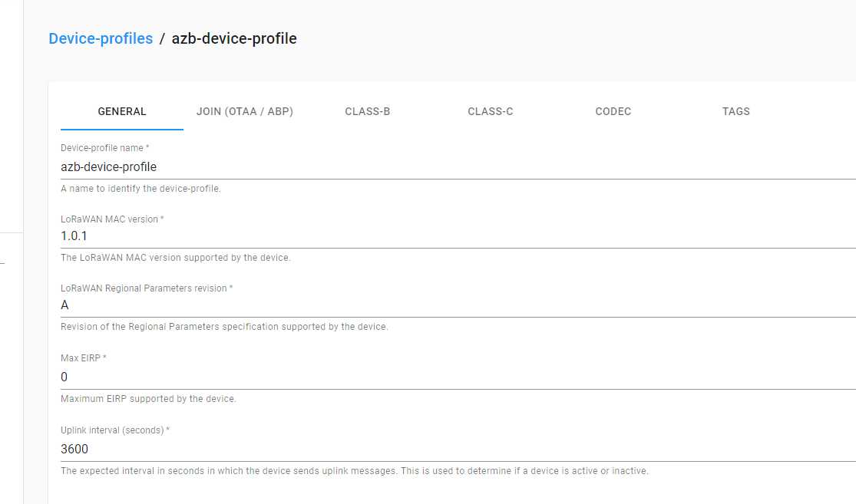Open the TAGS tab

click(736, 111)
